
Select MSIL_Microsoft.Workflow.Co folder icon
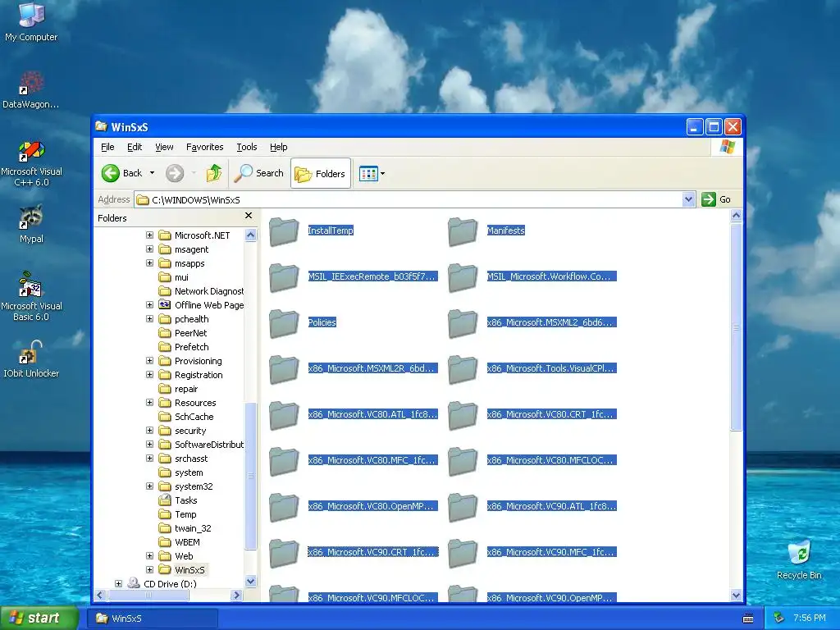[x=463, y=277]
